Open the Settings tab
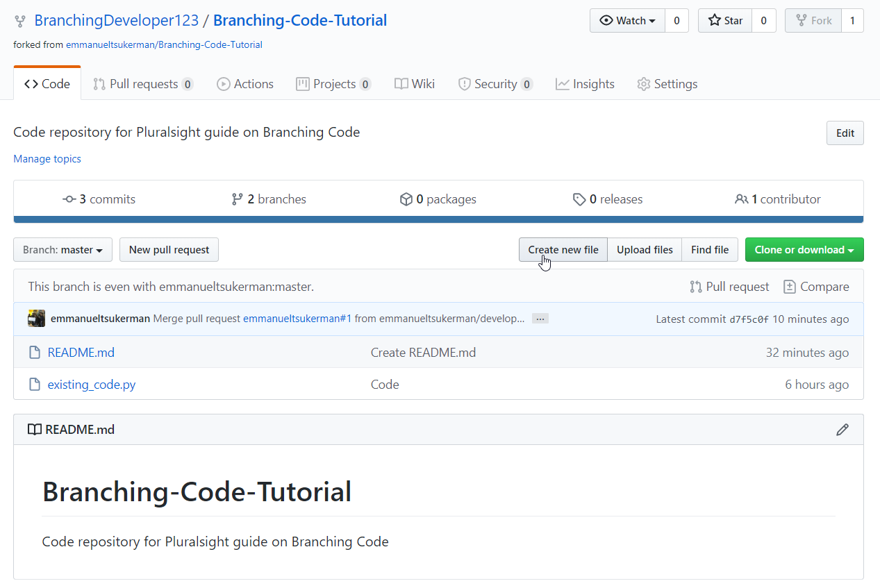The width and height of the screenshot is (880, 588). click(x=667, y=84)
